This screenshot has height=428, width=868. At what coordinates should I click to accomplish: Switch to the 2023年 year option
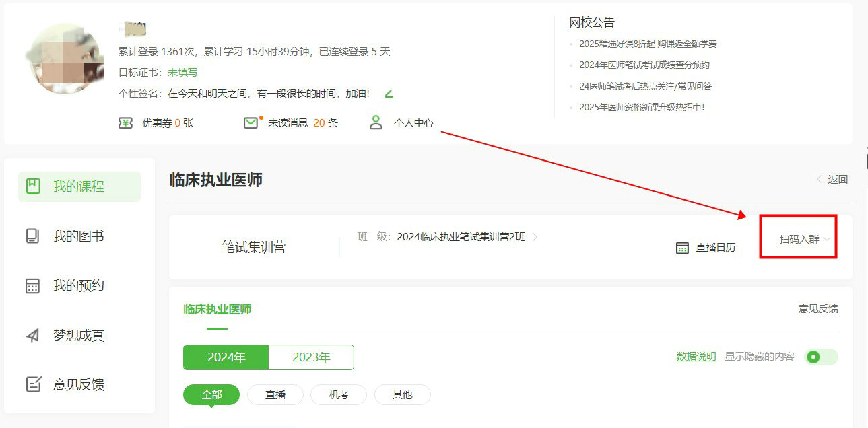click(x=311, y=357)
